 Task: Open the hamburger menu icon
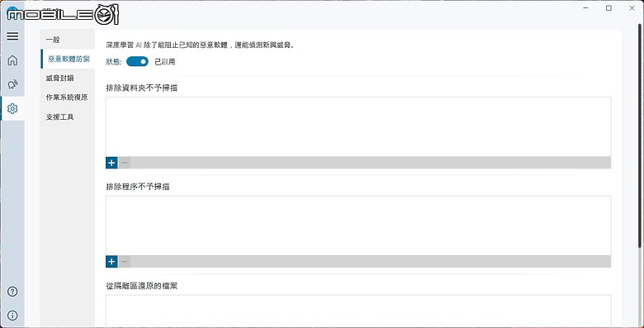coord(12,36)
